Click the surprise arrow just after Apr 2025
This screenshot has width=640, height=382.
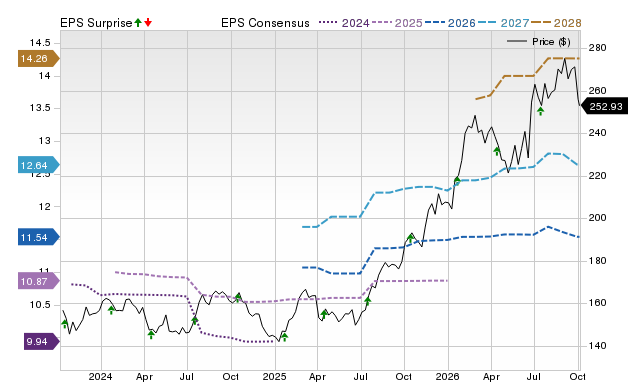324,314
